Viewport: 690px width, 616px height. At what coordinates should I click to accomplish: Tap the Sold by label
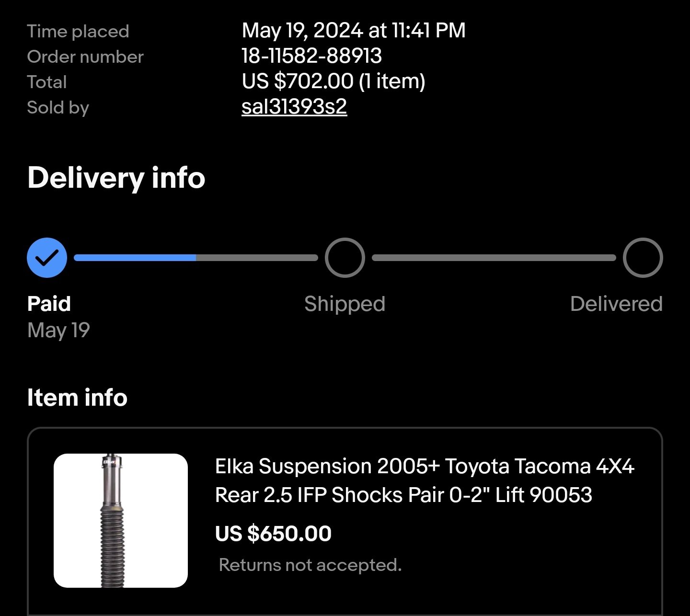click(x=58, y=107)
